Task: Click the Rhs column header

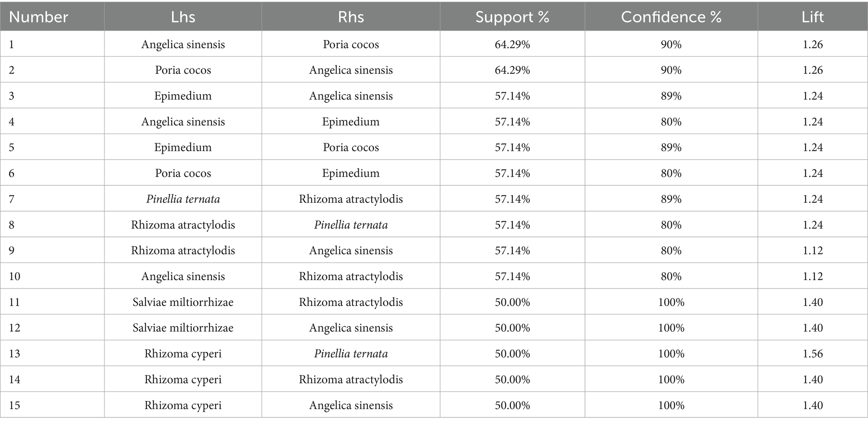Action: click(351, 17)
